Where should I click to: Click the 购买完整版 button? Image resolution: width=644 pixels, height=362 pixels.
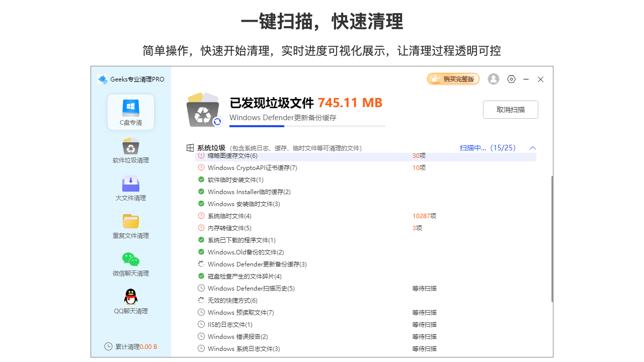(x=453, y=78)
